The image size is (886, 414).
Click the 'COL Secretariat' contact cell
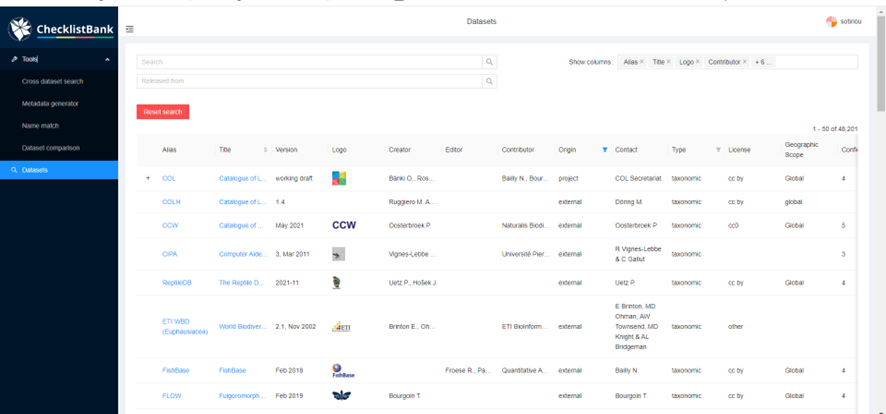pos(637,178)
